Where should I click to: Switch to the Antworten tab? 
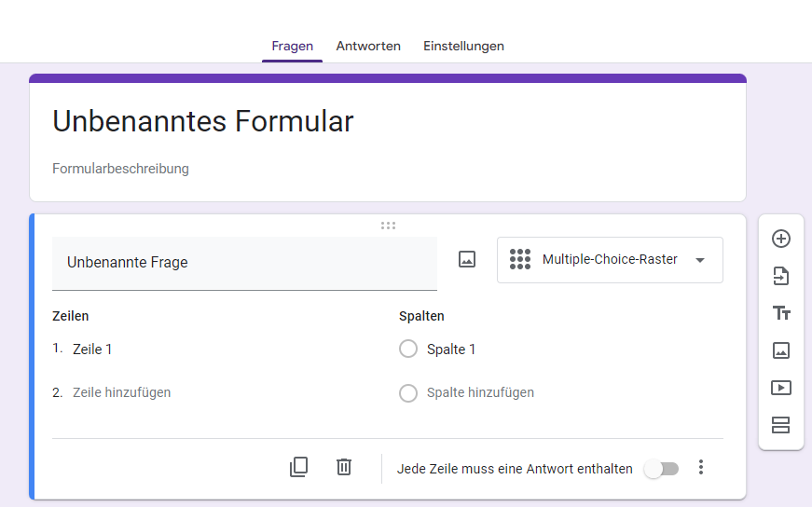pyautogui.click(x=368, y=46)
